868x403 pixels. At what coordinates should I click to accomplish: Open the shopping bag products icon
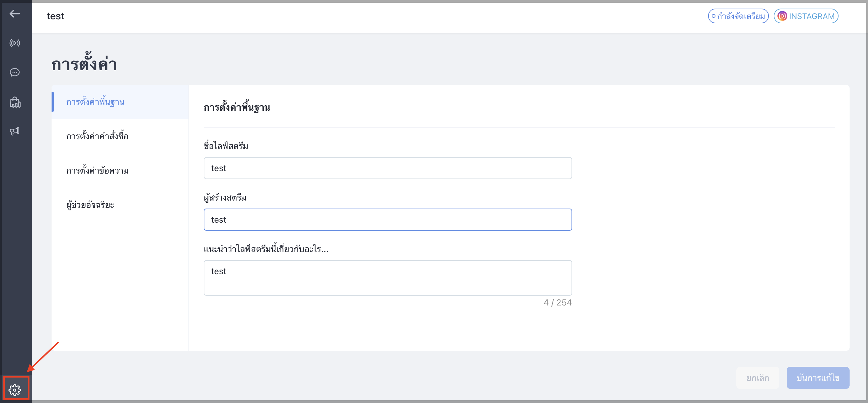[15, 102]
